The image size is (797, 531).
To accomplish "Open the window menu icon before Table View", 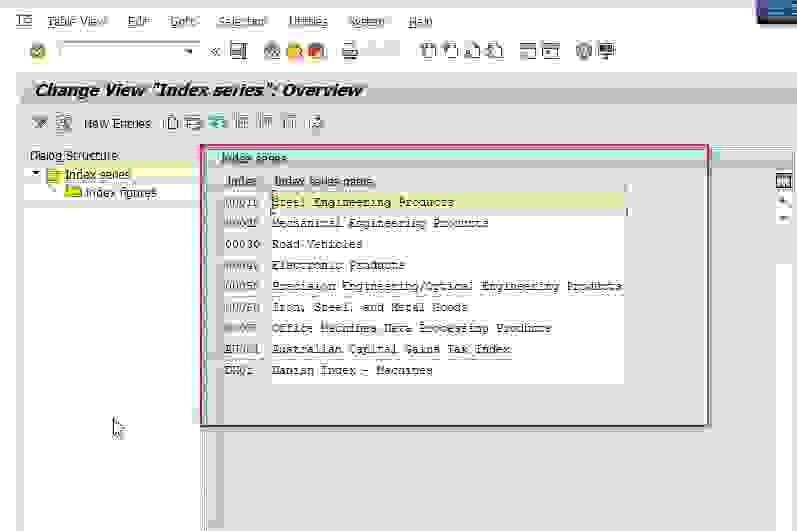I will 24,21.
